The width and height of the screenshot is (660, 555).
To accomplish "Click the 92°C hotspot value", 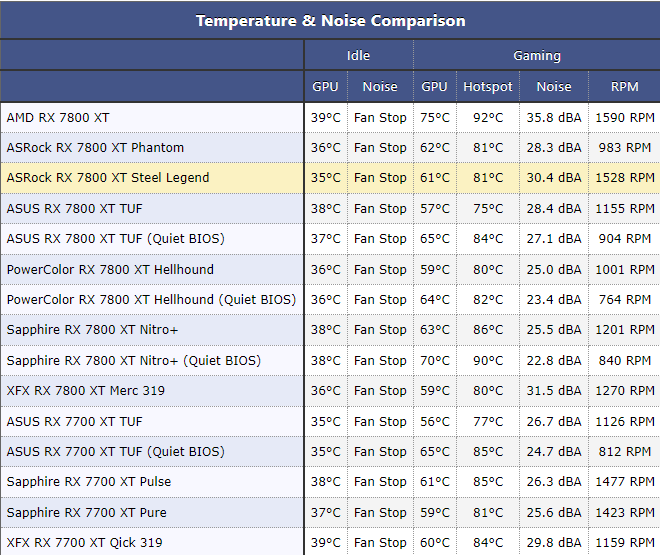I will (488, 117).
